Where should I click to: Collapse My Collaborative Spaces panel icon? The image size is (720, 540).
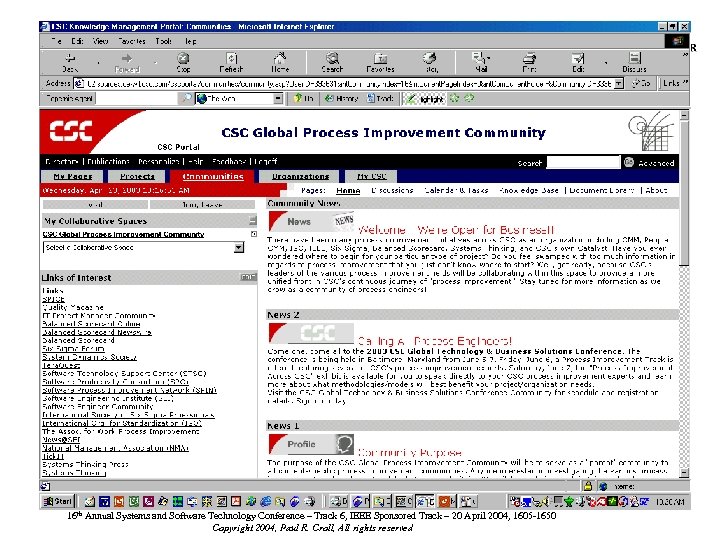[253, 221]
